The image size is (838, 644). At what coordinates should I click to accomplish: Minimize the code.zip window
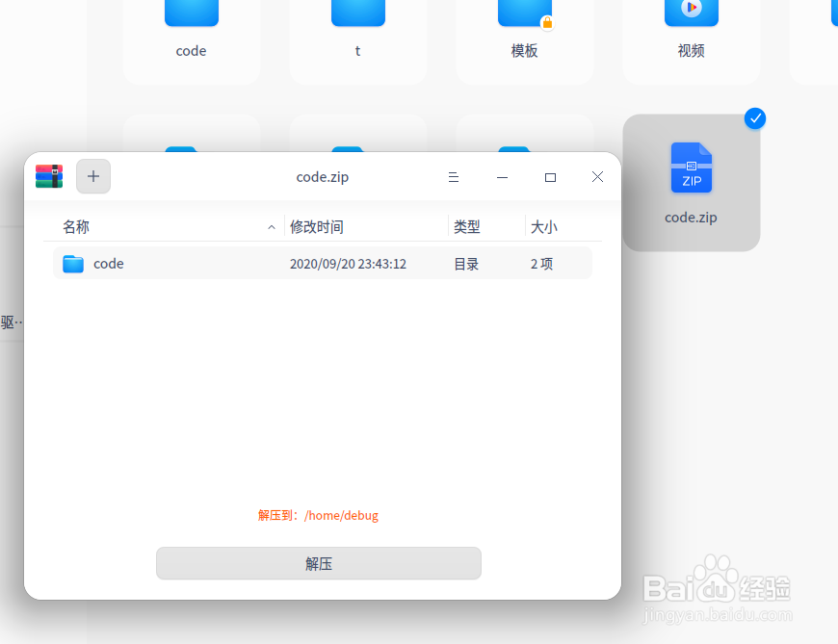tap(502, 177)
